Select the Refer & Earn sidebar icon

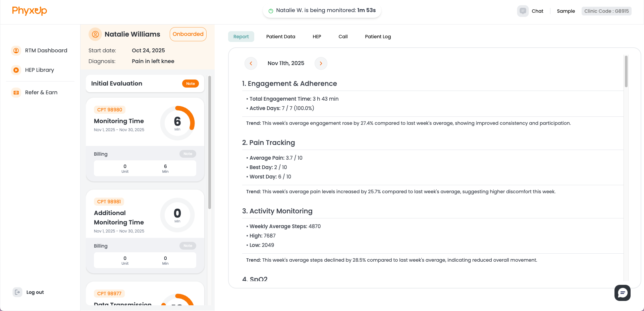point(16,92)
